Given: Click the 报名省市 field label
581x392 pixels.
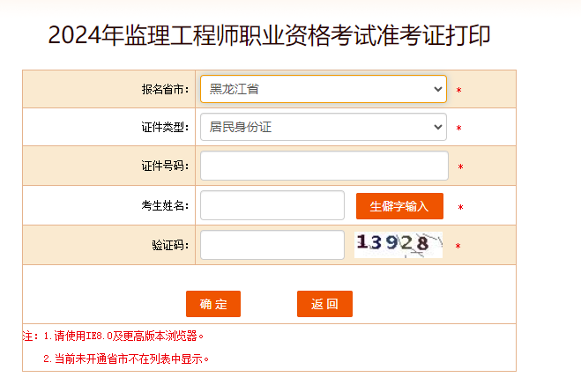Looking at the screenshot, I should click(x=165, y=90).
